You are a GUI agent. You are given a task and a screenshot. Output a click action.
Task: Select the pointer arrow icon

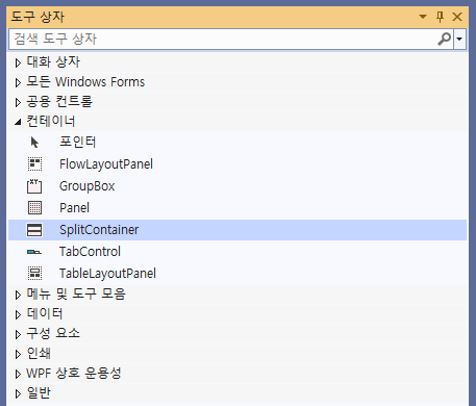tap(34, 142)
